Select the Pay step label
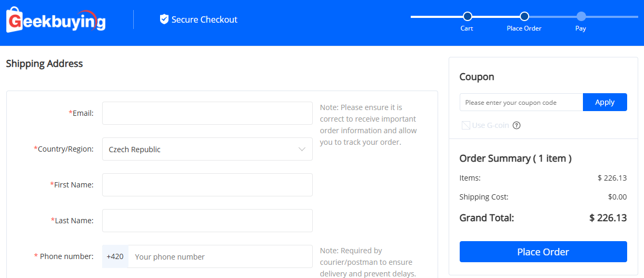 pyautogui.click(x=580, y=28)
